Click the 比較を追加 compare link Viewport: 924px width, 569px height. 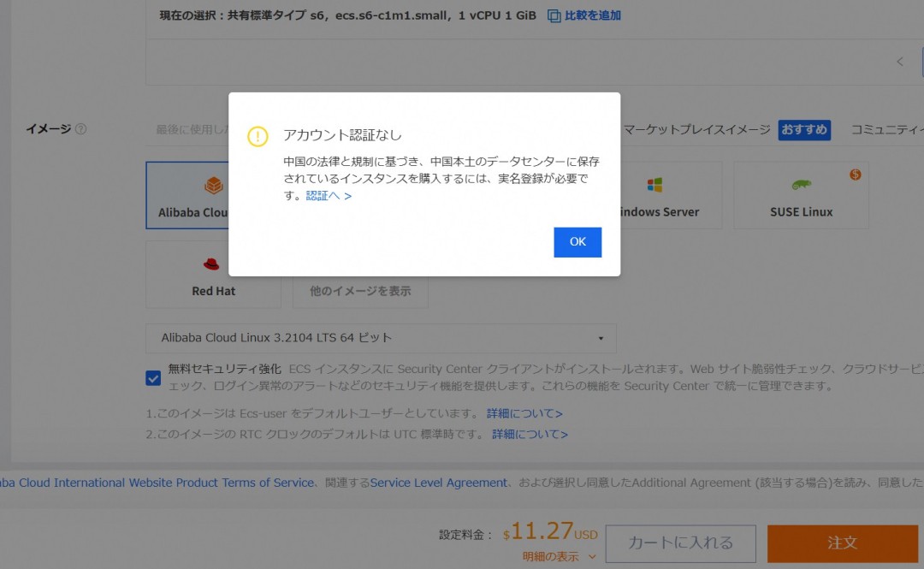pos(593,15)
